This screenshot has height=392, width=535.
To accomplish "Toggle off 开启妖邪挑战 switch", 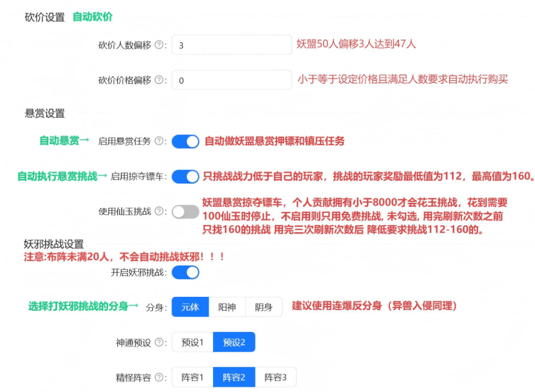I will 185,272.
